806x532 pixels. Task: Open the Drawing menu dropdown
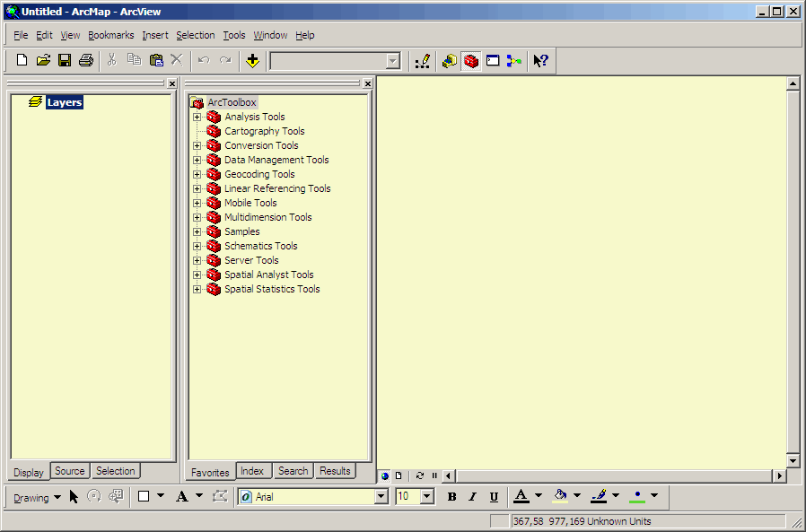click(37, 498)
